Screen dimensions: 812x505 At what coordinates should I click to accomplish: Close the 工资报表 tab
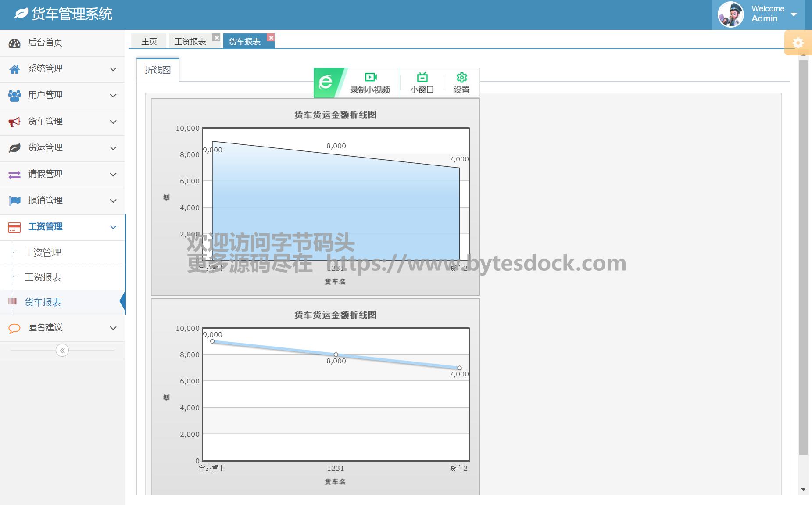point(216,38)
